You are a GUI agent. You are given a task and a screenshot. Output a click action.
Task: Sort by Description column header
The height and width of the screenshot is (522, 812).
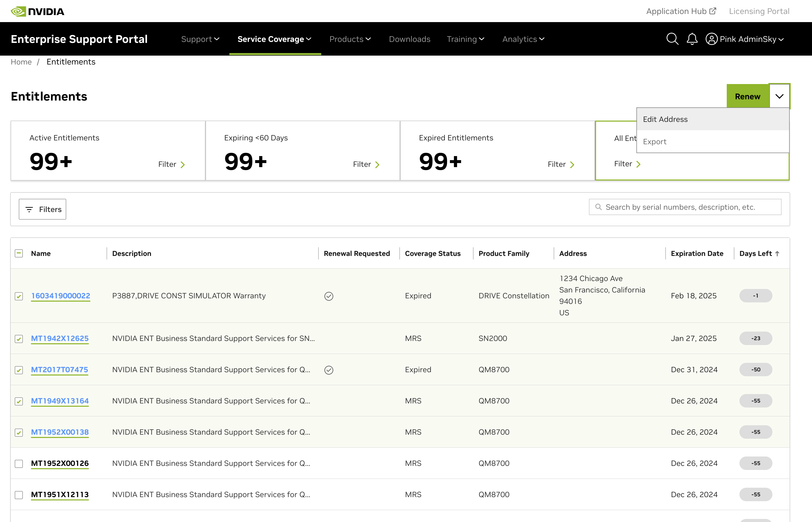click(x=132, y=254)
